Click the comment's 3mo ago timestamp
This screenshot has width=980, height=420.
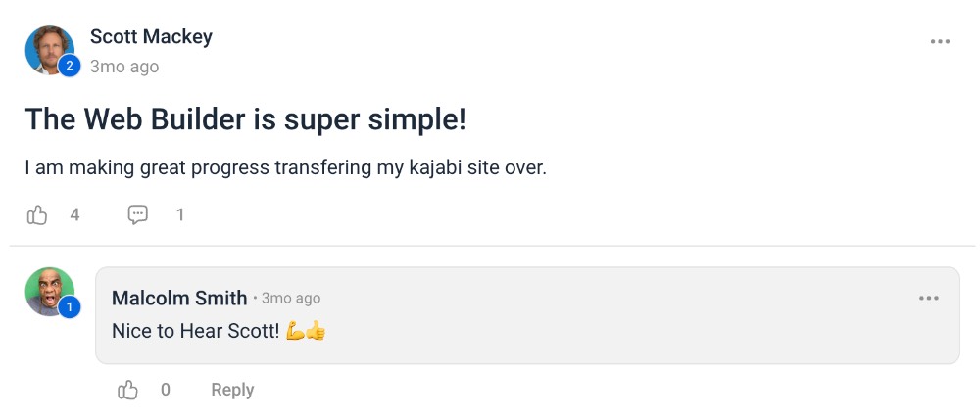point(291,299)
